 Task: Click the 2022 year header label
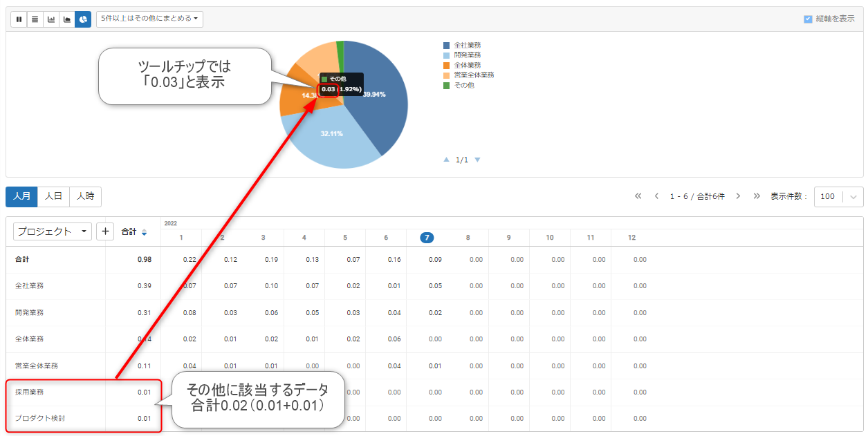tap(170, 223)
